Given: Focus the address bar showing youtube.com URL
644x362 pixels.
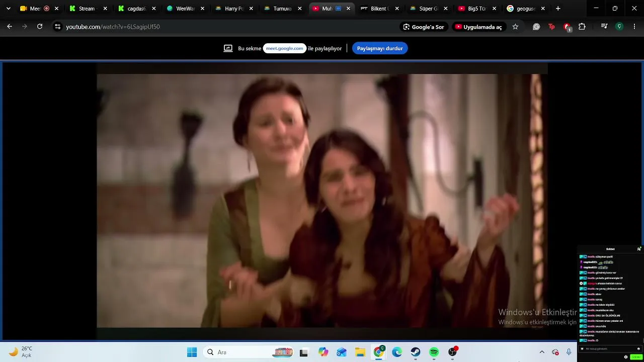Looking at the screenshot, I should click(226, 27).
